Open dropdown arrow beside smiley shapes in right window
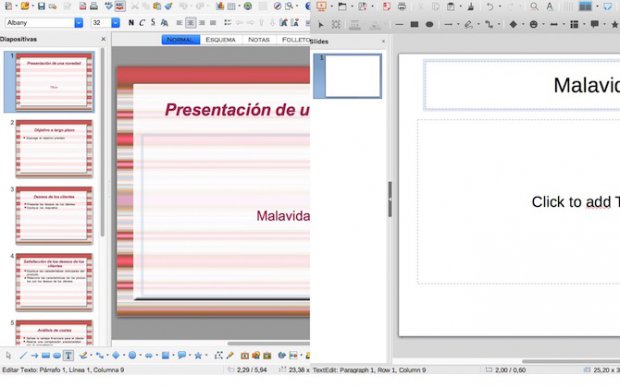The height and width of the screenshot is (387, 620). [543, 25]
